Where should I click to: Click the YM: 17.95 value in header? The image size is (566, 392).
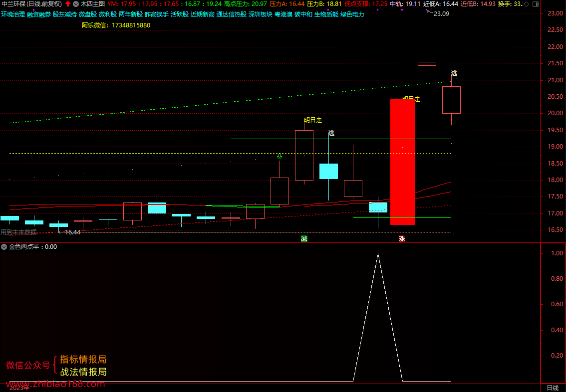(122, 4)
